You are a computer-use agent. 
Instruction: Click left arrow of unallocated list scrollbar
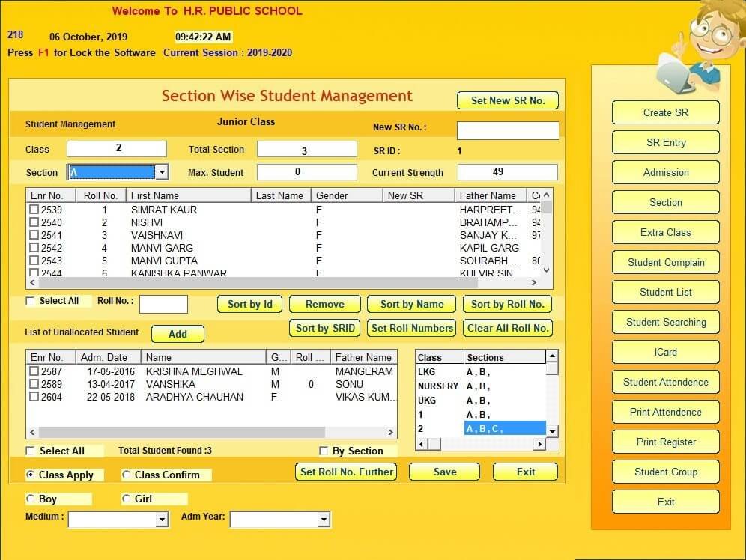[x=32, y=432]
